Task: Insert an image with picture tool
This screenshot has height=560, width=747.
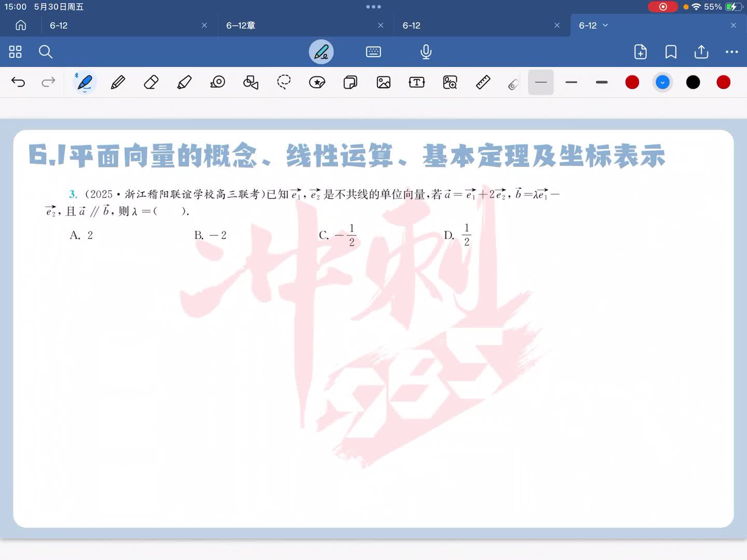Action: tap(383, 82)
